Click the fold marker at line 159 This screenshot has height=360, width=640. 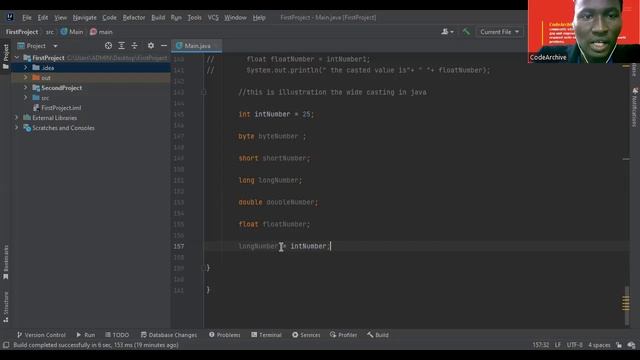click(x=204, y=268)
